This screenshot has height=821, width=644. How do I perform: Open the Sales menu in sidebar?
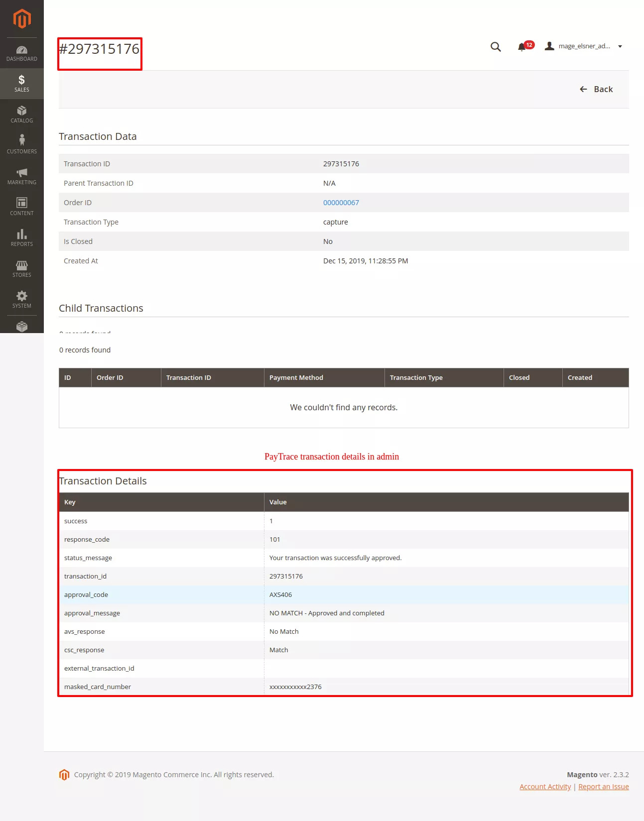pos(22,84)
